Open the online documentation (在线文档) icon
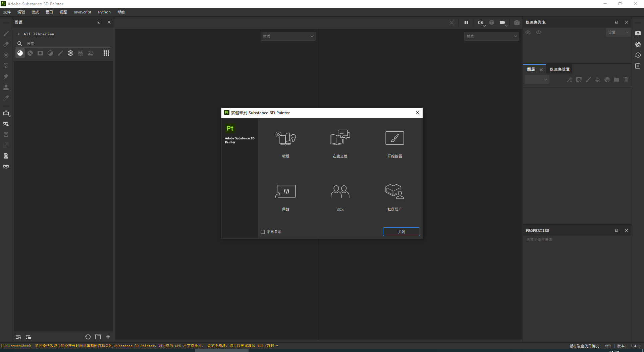The height and width of the screenshot is (352, 644). [x=340, y=138]
